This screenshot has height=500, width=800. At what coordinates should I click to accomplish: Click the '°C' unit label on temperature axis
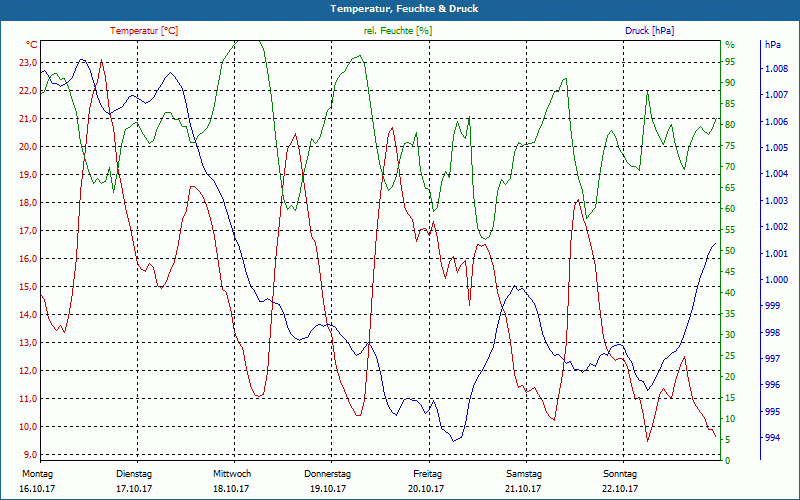(x=31, y=44)
